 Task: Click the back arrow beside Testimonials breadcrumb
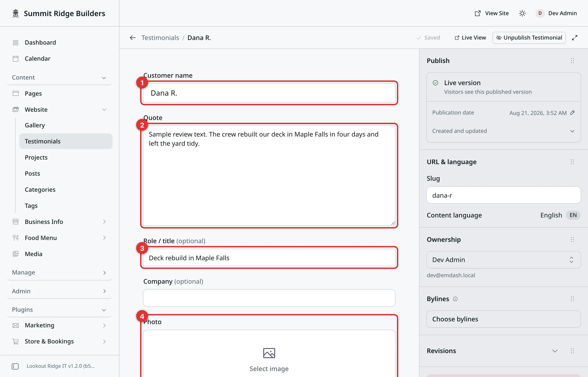(x=133, y=38)
